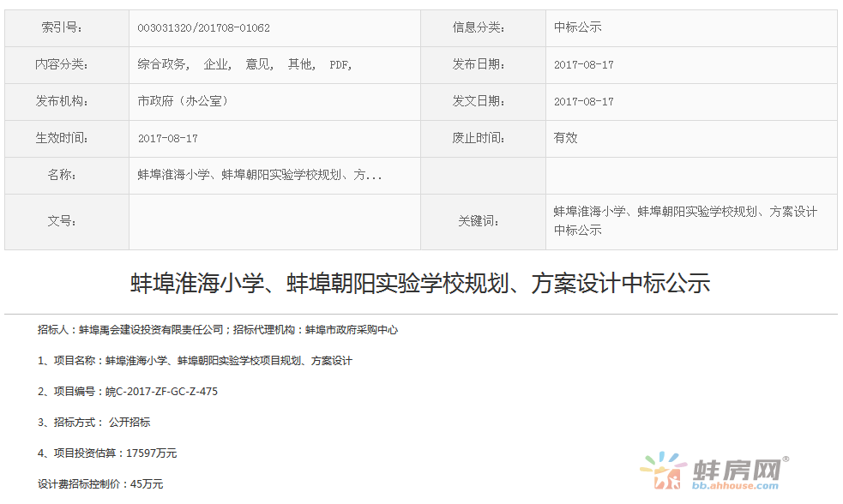Open the PDF category link
The image size is (843, 504).
click(340, 65)
